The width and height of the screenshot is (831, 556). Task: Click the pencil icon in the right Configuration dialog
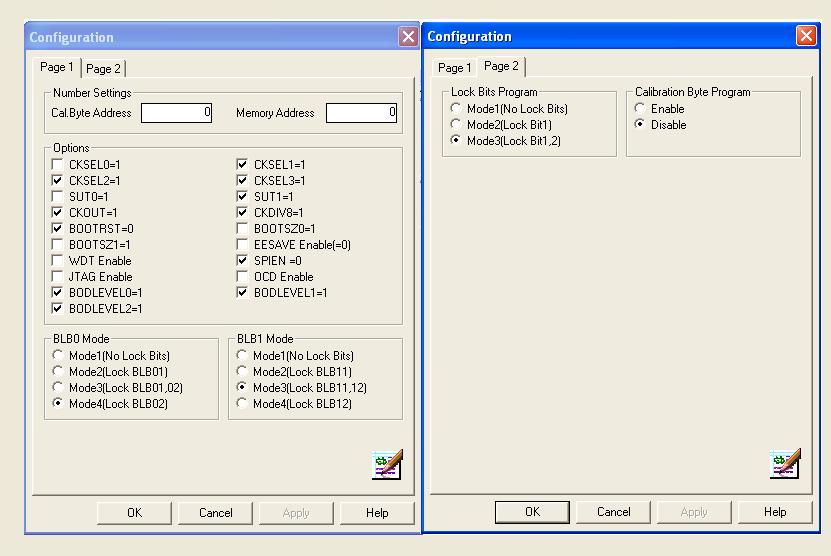pos(785,464)
